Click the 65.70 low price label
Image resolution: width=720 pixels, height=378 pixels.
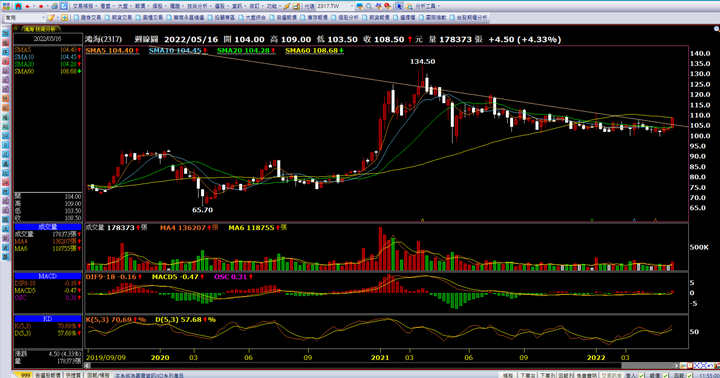click(202, 210)
